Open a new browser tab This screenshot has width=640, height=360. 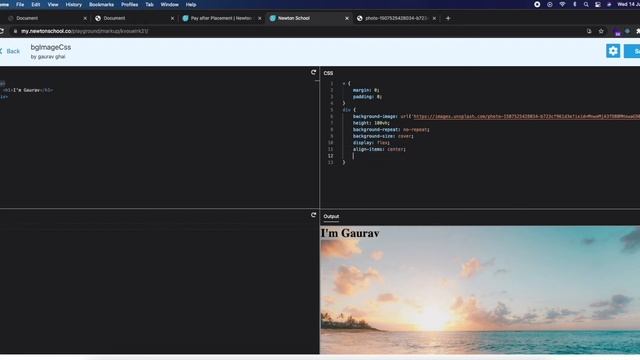tap(448, 18)
